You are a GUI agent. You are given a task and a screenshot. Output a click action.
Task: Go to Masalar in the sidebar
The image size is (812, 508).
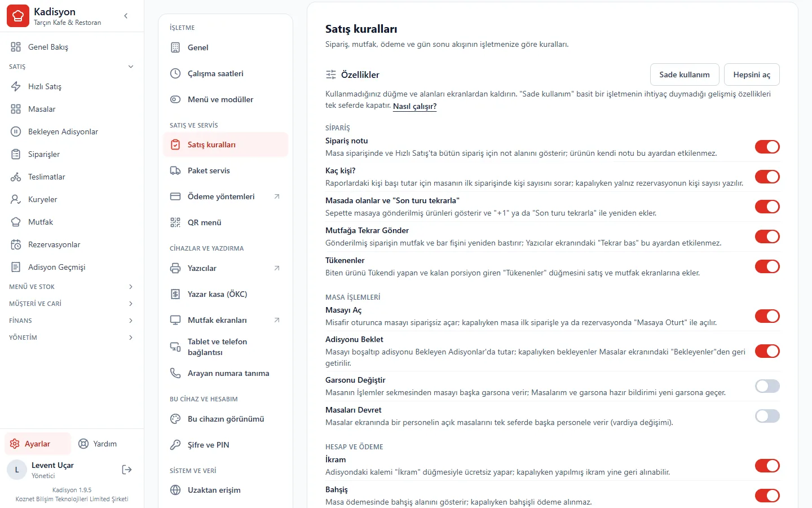72,109
